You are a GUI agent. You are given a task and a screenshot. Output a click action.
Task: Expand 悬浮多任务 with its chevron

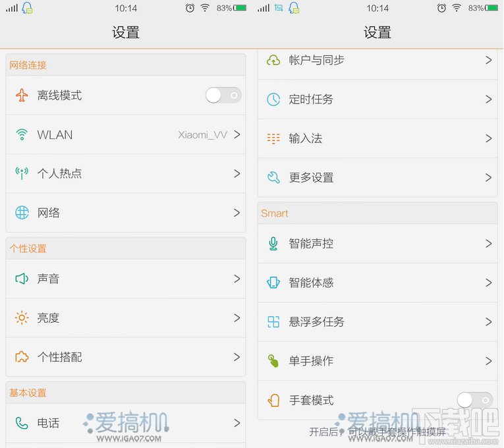click(489, 322)
